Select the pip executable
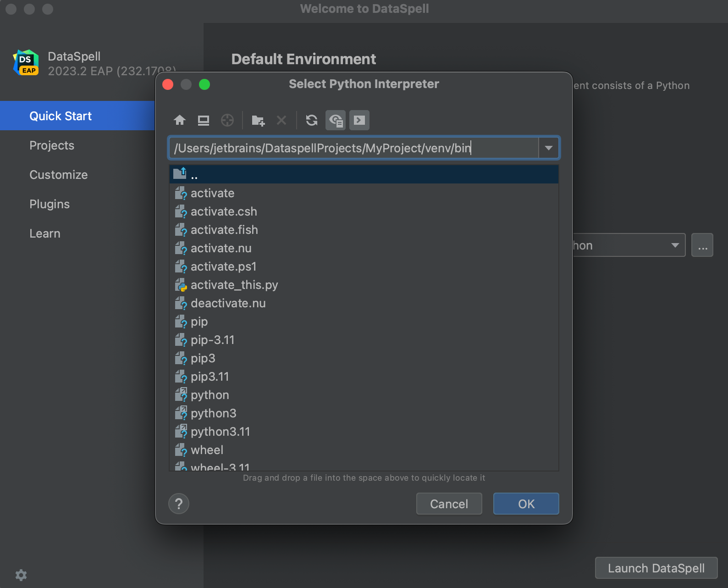Screen dimensions: 728x588 click(364, 322)
